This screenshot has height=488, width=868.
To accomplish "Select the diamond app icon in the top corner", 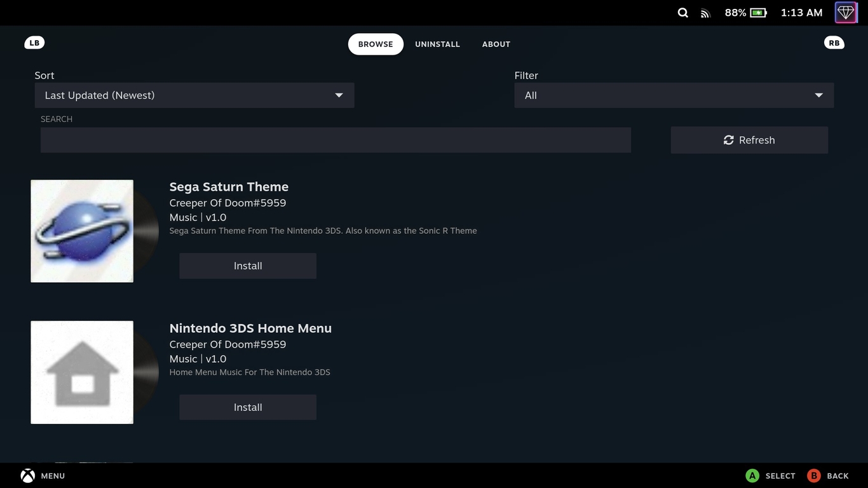I will click(x=846, y=12).
